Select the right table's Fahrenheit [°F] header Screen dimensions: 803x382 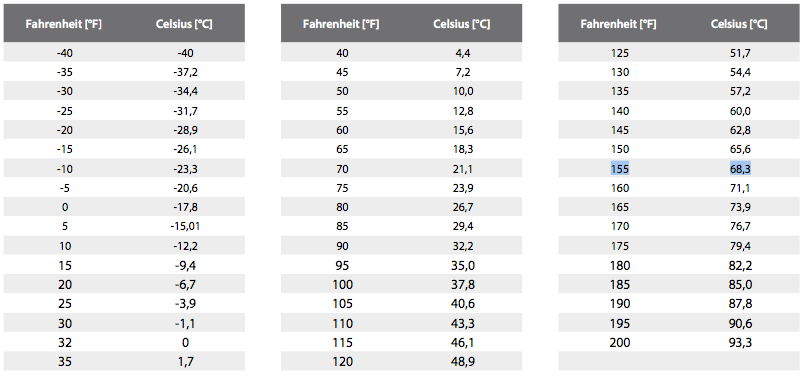(619, 24)
